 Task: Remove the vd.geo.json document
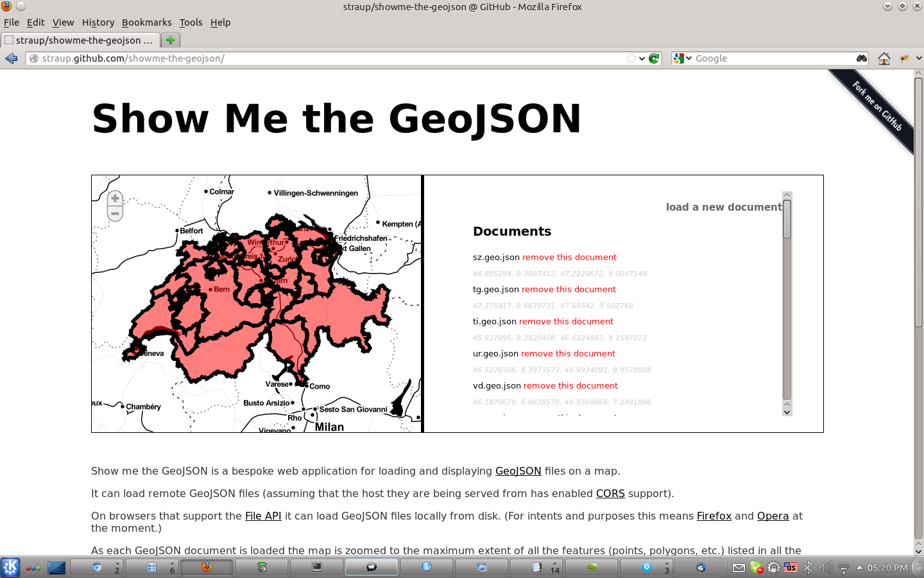[x=570, y=385]
